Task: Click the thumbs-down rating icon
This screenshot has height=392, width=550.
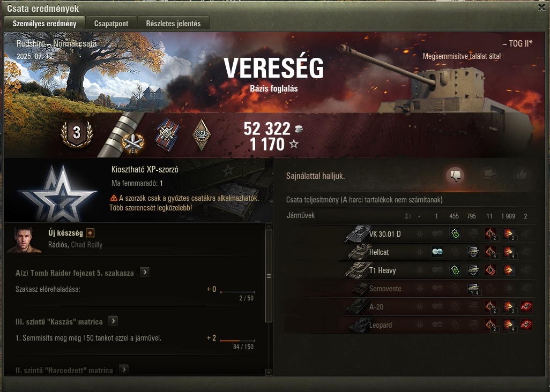Action: (455, 176)
